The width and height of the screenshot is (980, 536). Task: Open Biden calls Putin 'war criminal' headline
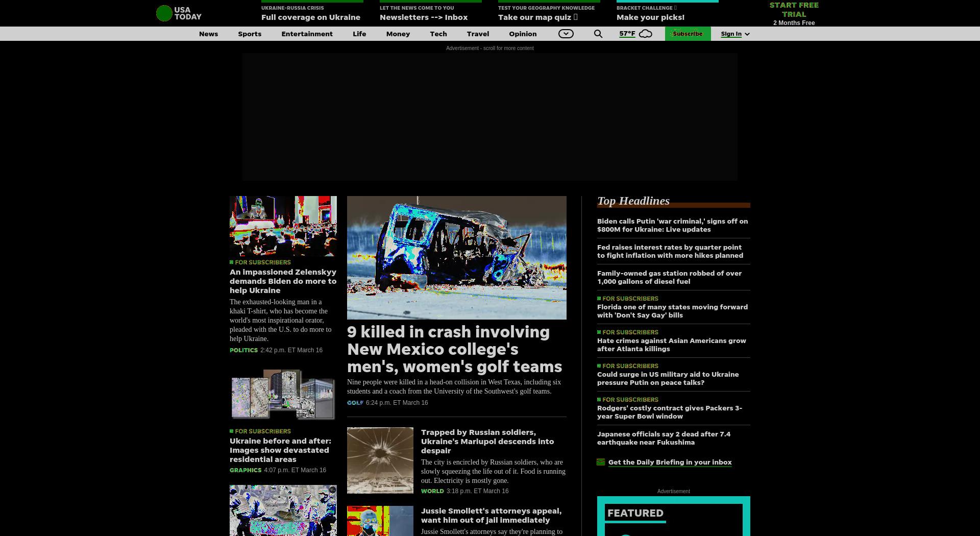(x=672, y=225)
